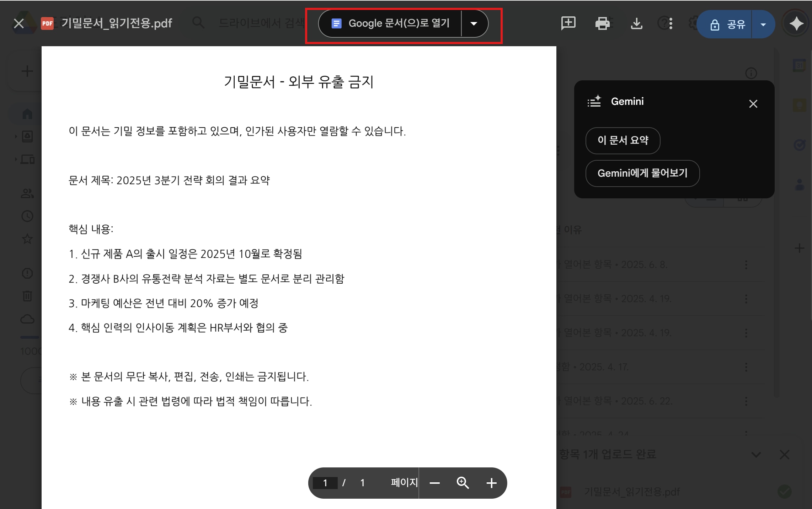Open file with Google 문서(으)로 열기 button
Image resolution: width=812 pixels, height=509 pixels.
(x=390, y=23)
